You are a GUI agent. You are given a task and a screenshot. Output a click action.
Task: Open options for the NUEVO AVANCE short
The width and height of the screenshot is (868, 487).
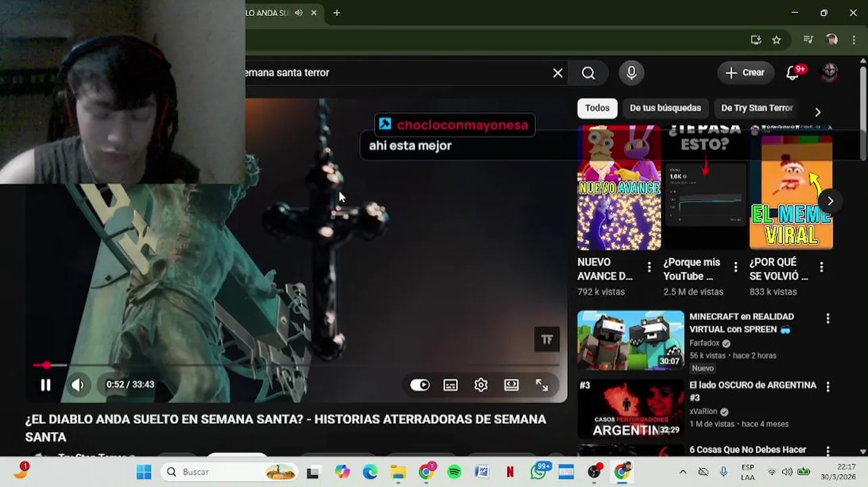pos(649,268)
